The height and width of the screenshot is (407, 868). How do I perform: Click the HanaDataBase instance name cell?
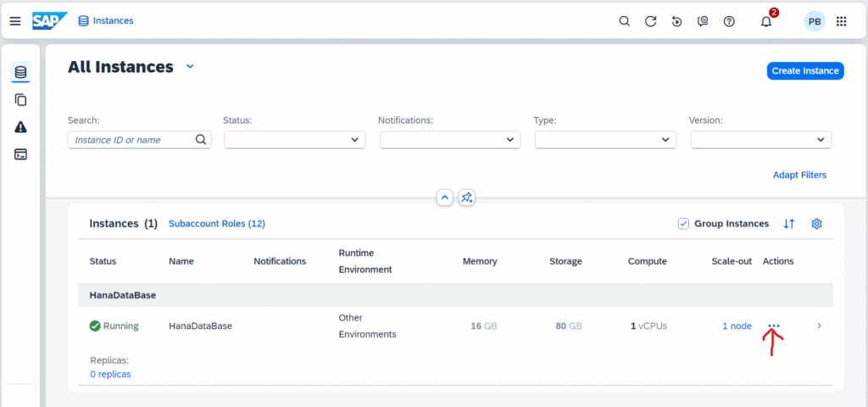200,326
